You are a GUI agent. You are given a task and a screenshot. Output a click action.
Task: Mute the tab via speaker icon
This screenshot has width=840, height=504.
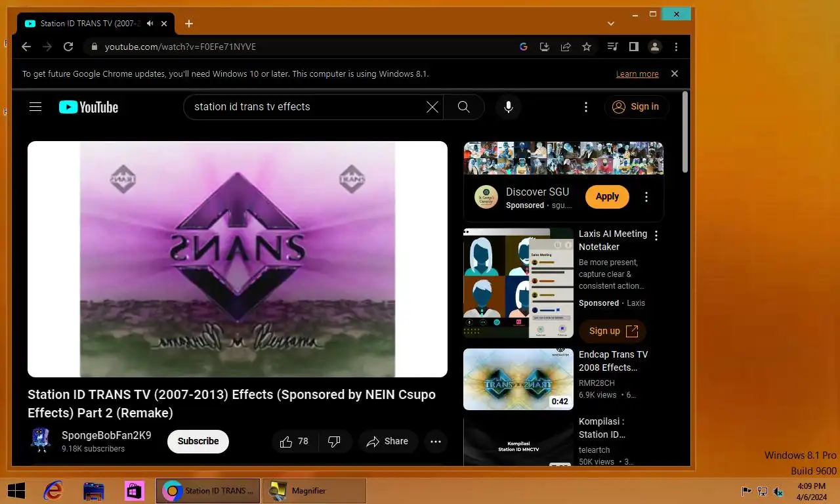click(150, 24)
